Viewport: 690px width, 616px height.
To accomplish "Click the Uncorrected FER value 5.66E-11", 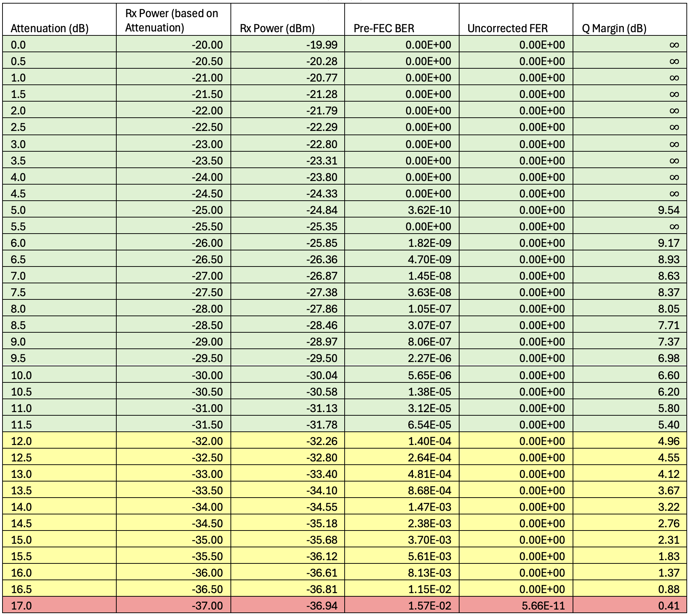I will click(516, 605).
